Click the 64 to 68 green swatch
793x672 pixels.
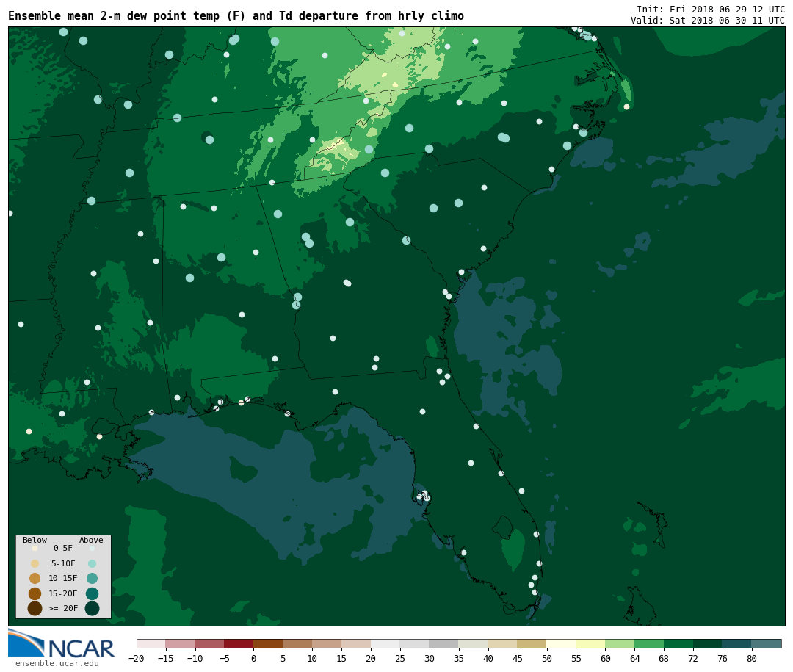coord(649,643)
